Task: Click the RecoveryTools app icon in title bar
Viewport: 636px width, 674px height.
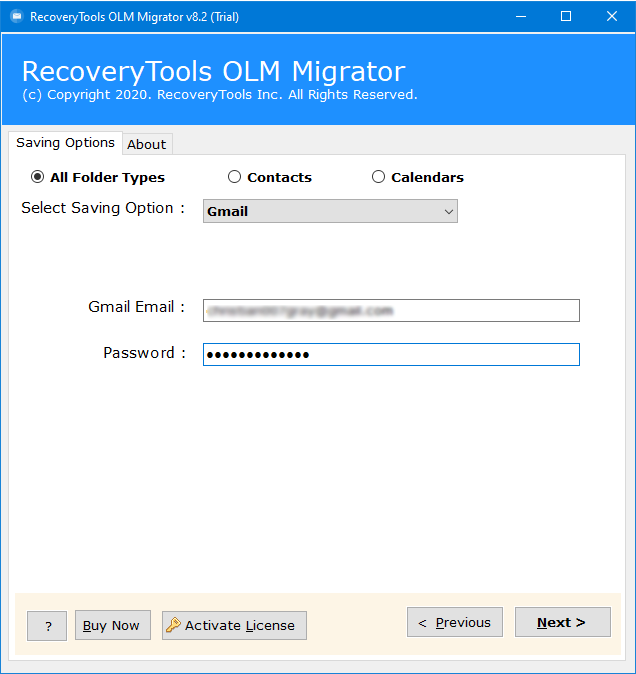Action: [x=16, y=16]
